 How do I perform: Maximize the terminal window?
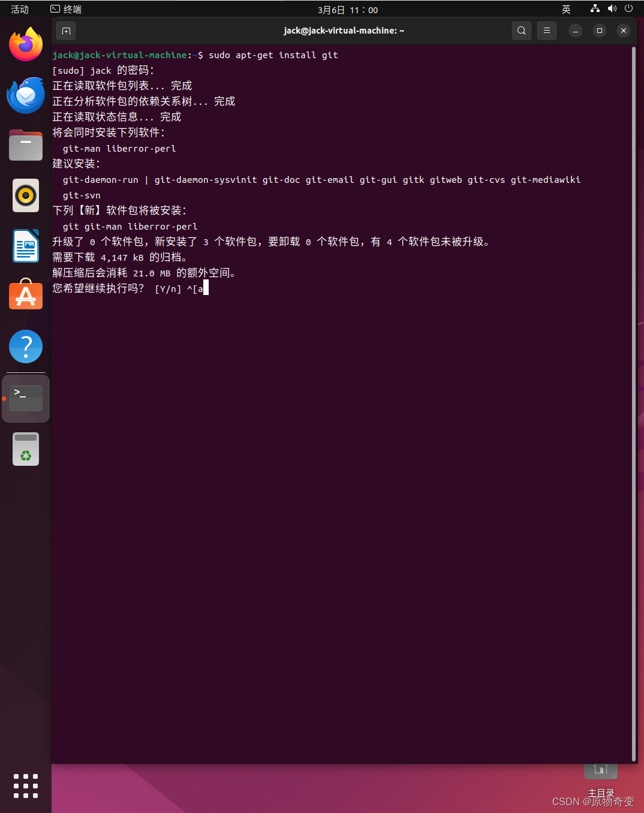click(600, 31)
